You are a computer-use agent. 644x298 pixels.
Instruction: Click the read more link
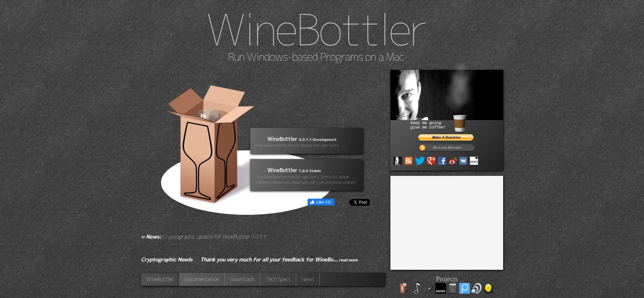click(348, 260)
